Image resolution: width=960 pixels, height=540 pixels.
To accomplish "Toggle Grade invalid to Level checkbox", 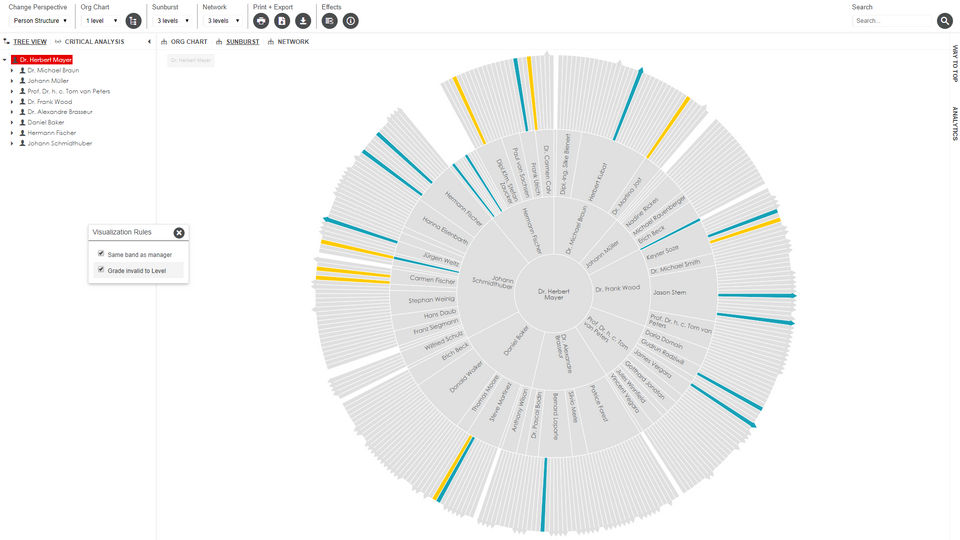I will click(x=101, y=270).
